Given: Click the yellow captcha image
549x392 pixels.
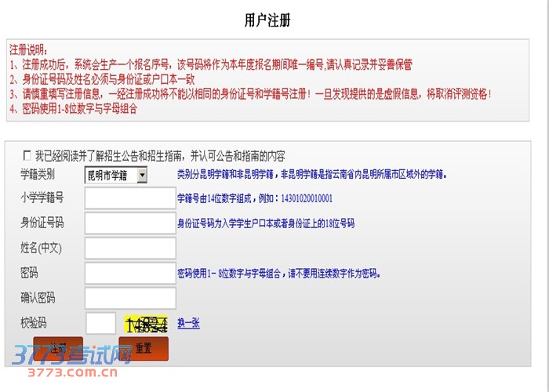Looking at the screenshot, I should click(x=146, y=323).
